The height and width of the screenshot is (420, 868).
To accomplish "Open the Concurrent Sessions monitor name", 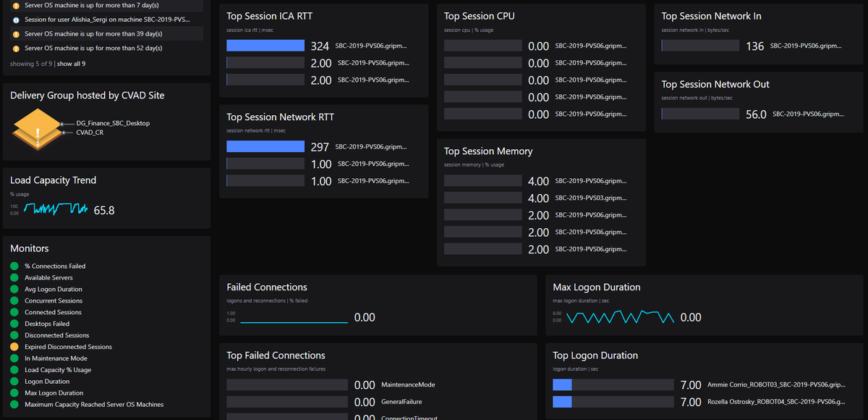I will click(54, 301).
